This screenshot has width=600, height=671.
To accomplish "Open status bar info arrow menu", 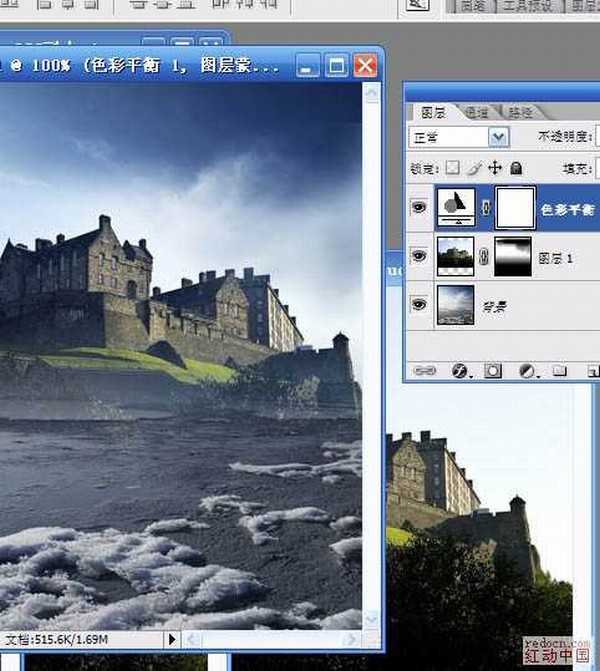I will click(x=172, y=638).
